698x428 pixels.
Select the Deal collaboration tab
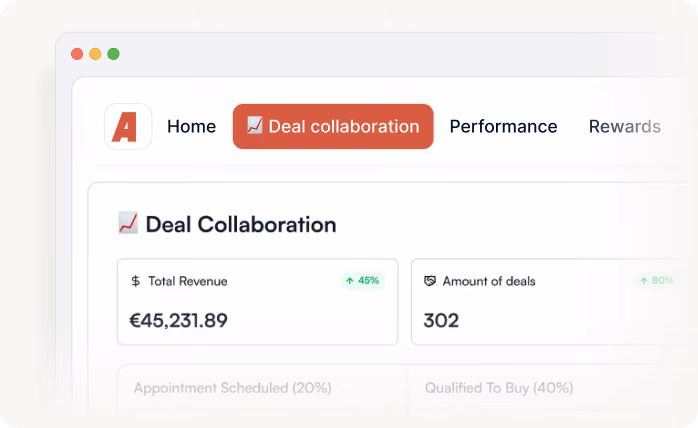pyautogui.click(x=333, y=126)
